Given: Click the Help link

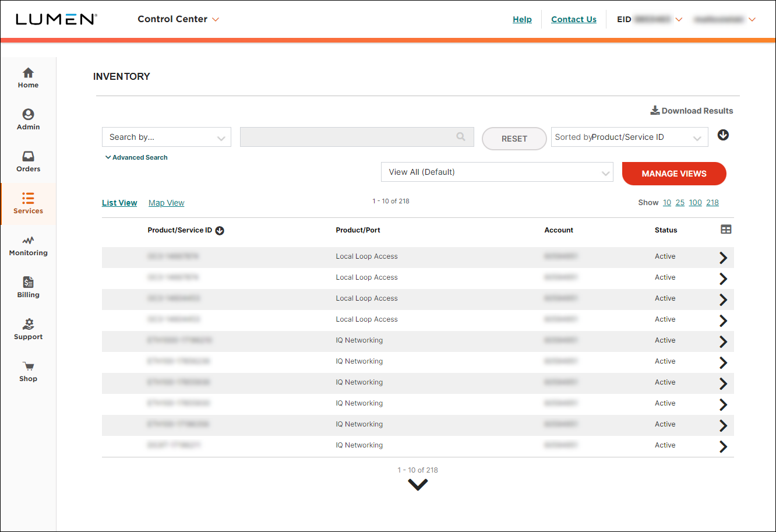Looking at the screenshot, I should (x=522, y=19).
